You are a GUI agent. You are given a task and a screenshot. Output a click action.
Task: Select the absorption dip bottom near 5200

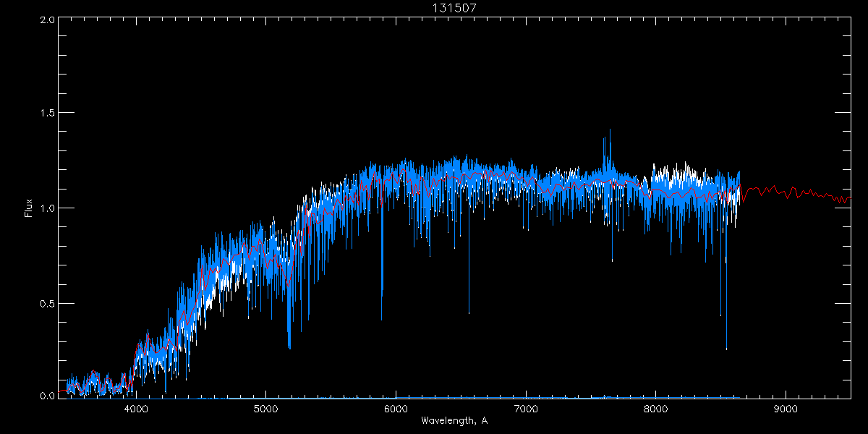289,348
